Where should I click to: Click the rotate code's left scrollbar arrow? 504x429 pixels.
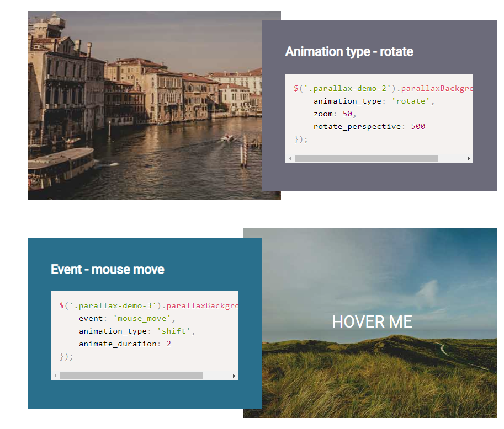pyautogui.click(x=290, y=159)
